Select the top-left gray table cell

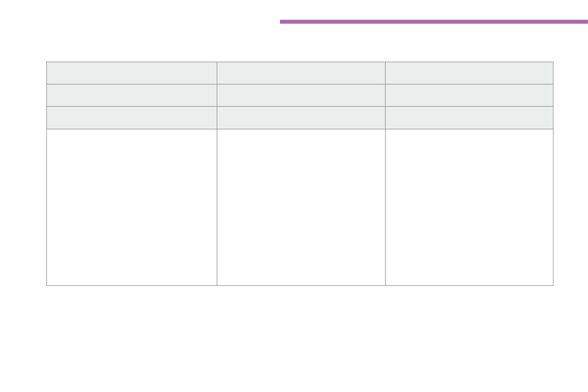(132, 73)
